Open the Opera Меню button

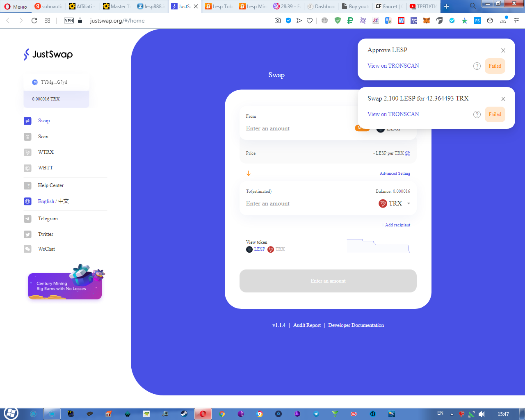16,6
